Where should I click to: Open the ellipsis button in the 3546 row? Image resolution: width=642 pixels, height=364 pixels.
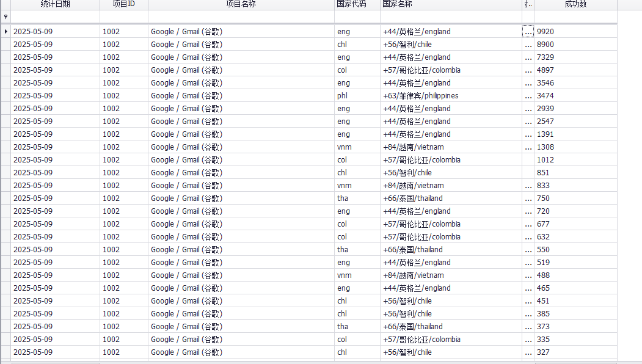528,82
